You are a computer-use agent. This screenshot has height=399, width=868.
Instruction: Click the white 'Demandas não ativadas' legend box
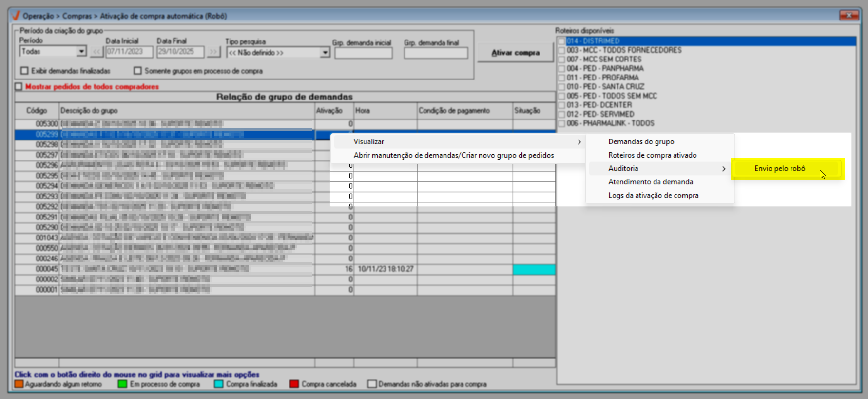pyautogui.click(x=372, y=384)
